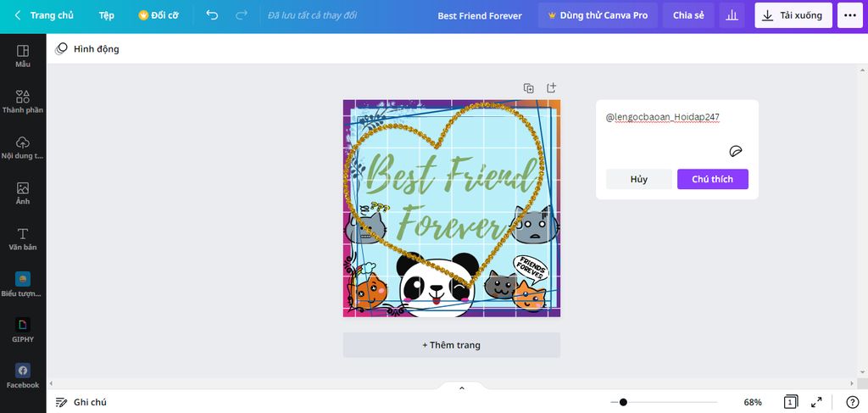Click the scroll left arrow of horizontal scrollbar
Viewport: 868px width, 413px height.
52,383
